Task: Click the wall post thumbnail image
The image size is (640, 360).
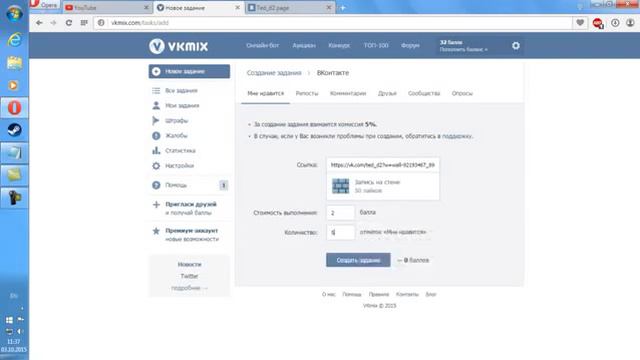Action: tap(340, 186)
